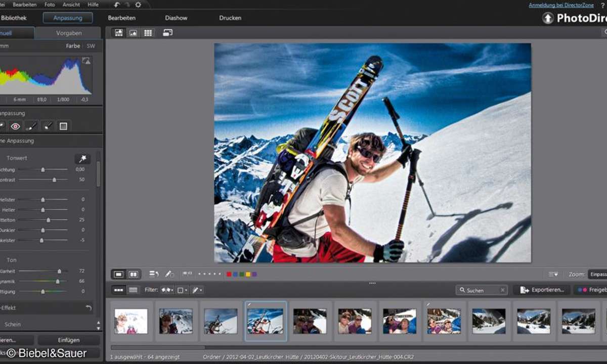Open the Vorgaben presets tab
Viewport: 607px width, 364px height.
coord(69,33)
